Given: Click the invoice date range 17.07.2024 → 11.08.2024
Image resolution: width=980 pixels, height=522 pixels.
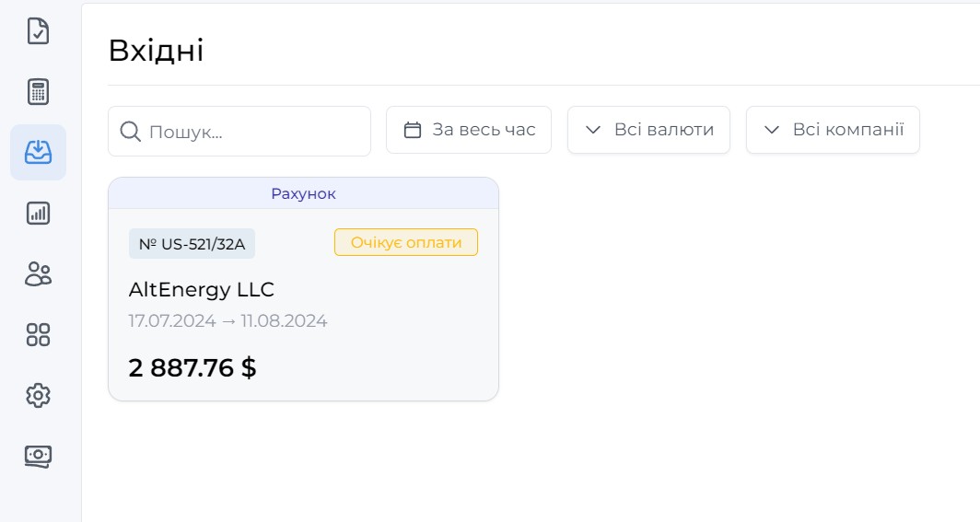Looking at the screenshot, I should (x=227, y=321).
